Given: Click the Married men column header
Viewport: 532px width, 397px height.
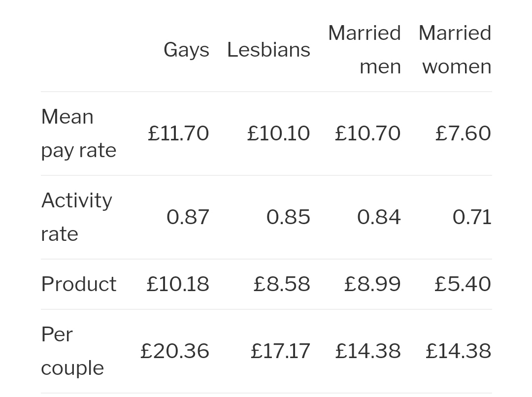Looking at the screenshot, I should 365,50.
